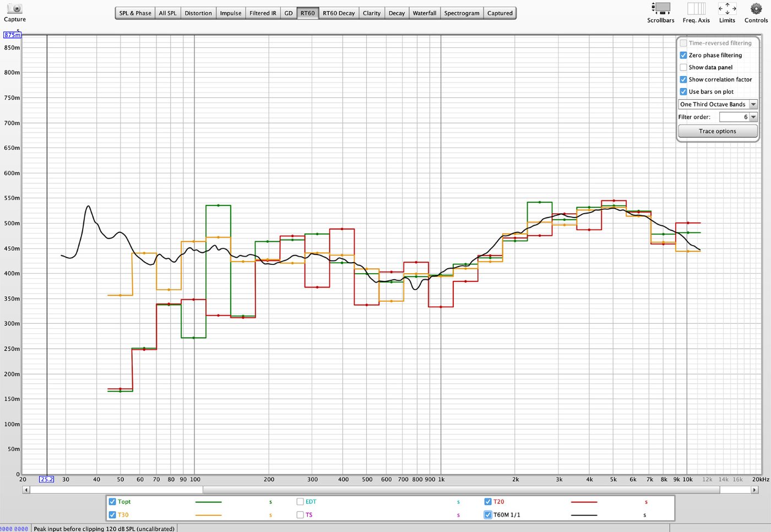
Task: Click the horizontal scrollbar right arrow
Action: pyautogui.click(x=754, y=490)
